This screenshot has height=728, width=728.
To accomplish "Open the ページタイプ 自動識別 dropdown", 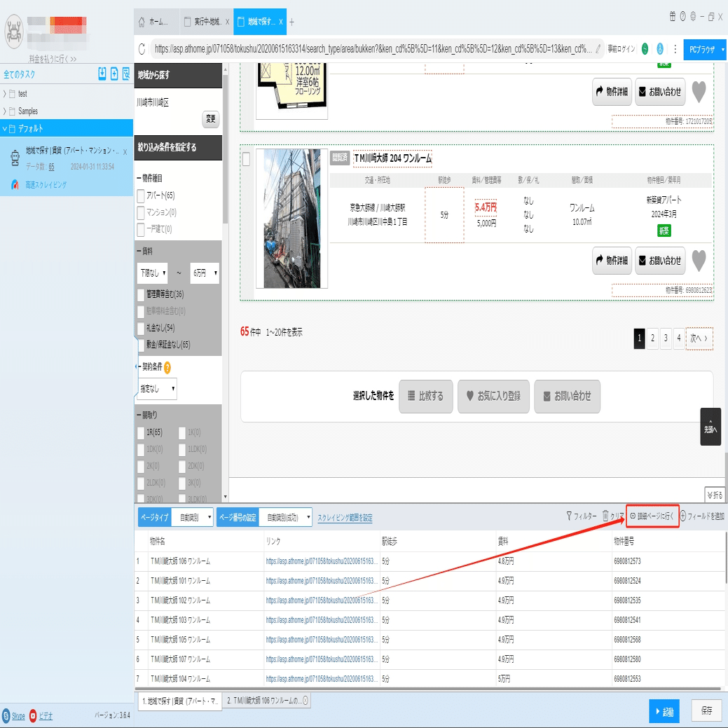I will pos(192,517).
